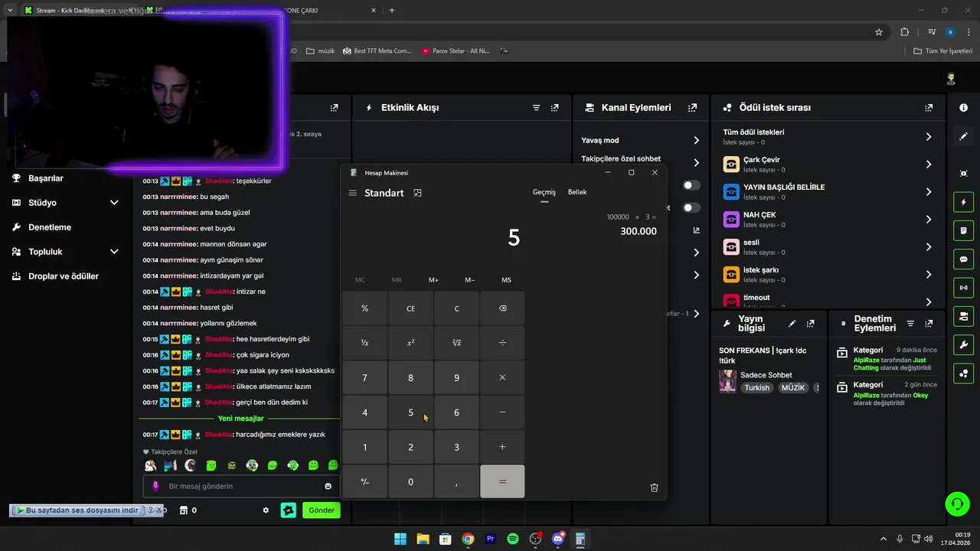Click the square root key in Calculator

coord(456,343)
